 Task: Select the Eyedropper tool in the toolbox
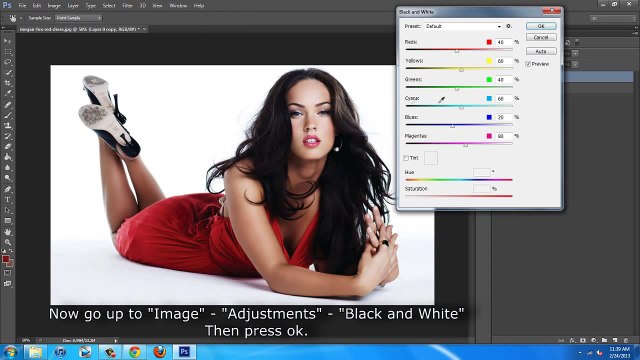[x=8, y=94]
